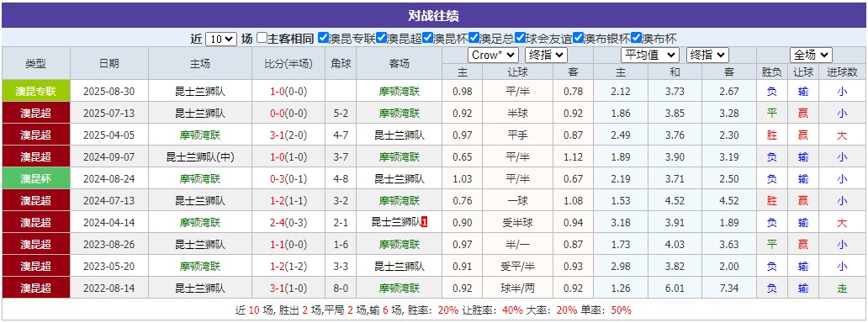Click the 澳昆专联 league tag in 2025-08-30 row

[36, 92]
